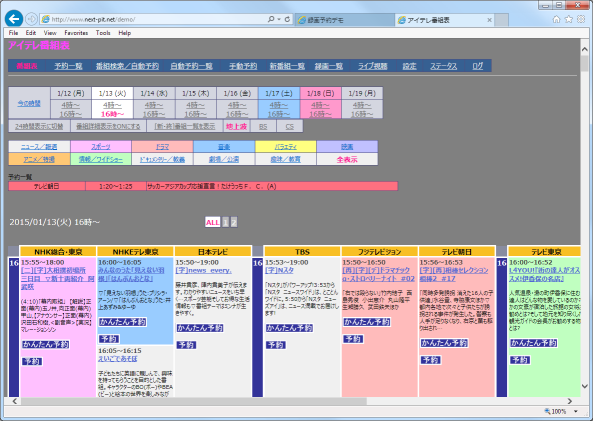
Task: Open the Tools menu
Action: 103,33
